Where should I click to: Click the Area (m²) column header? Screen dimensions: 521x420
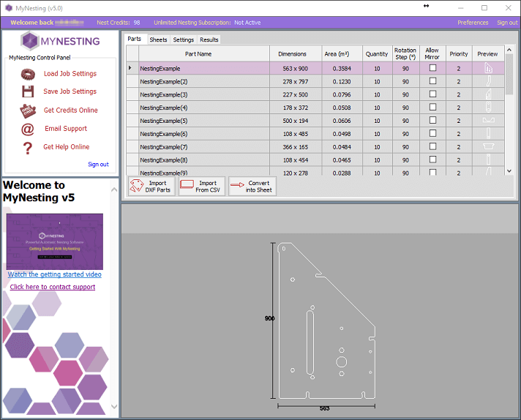pyautogui.click(x=342, y=53)
